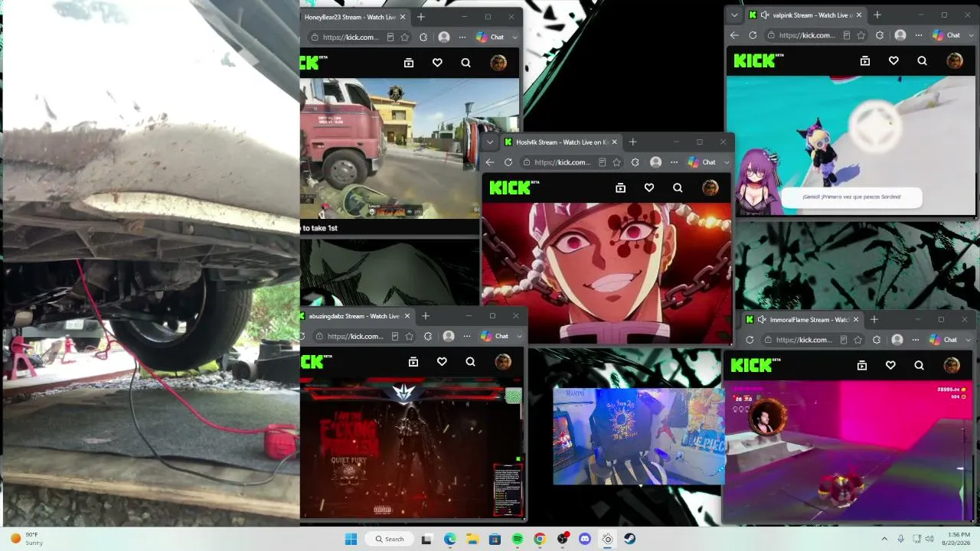Image resolution: width=980 pixels, height=551 pixels.
Task: Open browse icon in HoneyBear23 Kick header
Action: click(409, 63)
